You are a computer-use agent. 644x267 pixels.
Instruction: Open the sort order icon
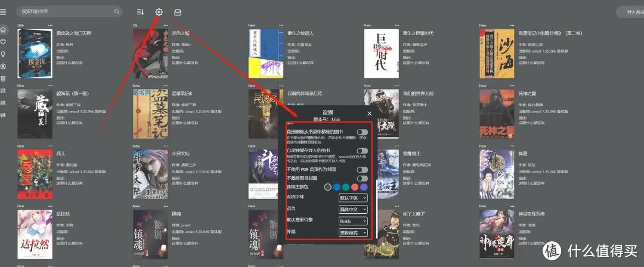(x=141, y=12)
